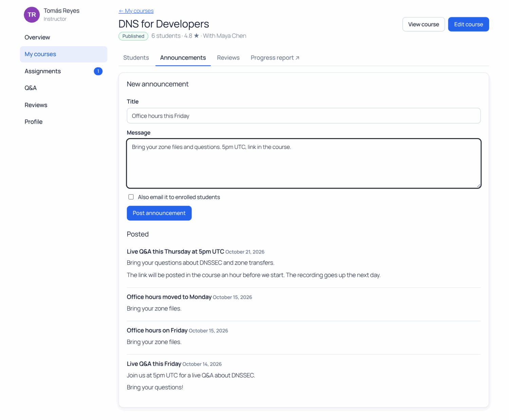Open the Students tab
The image size is (509, 420).
click(x=136, y=58)
